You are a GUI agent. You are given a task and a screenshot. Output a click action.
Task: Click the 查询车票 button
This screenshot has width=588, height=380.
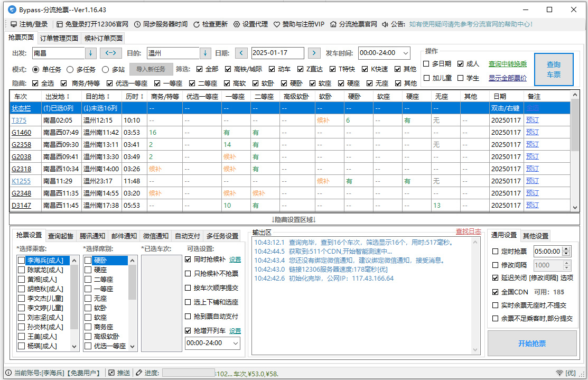(553, 69)
